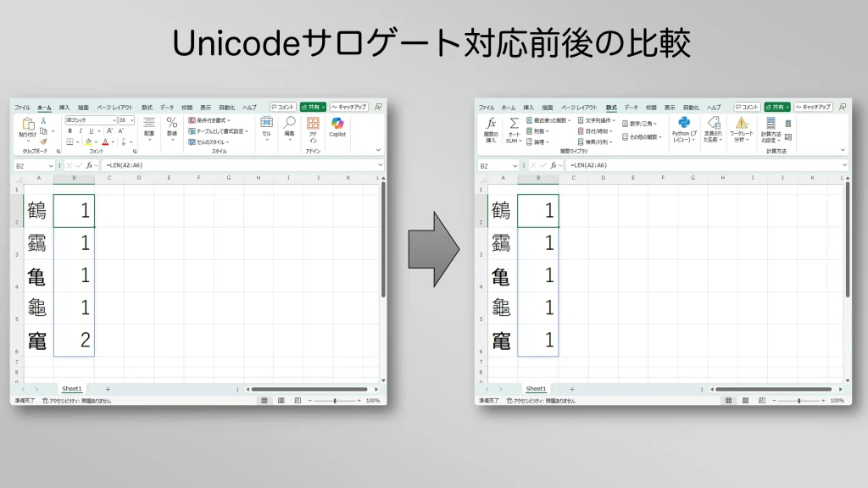Expand the conditional formatting (条件付き書式) dropdown
Image resolution: width=868 pixels, height=488 pixels.
coord(210,120)
